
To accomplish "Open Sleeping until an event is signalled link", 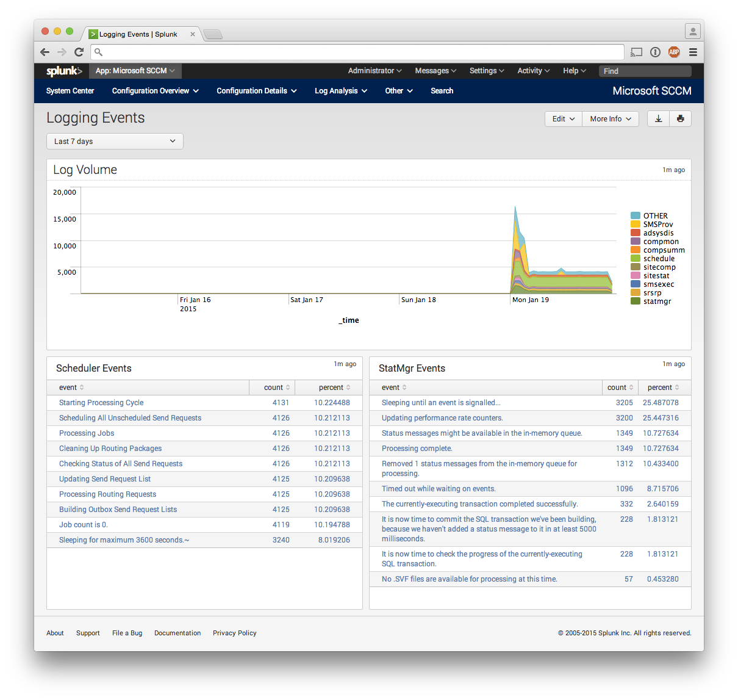I will point(441,403).
